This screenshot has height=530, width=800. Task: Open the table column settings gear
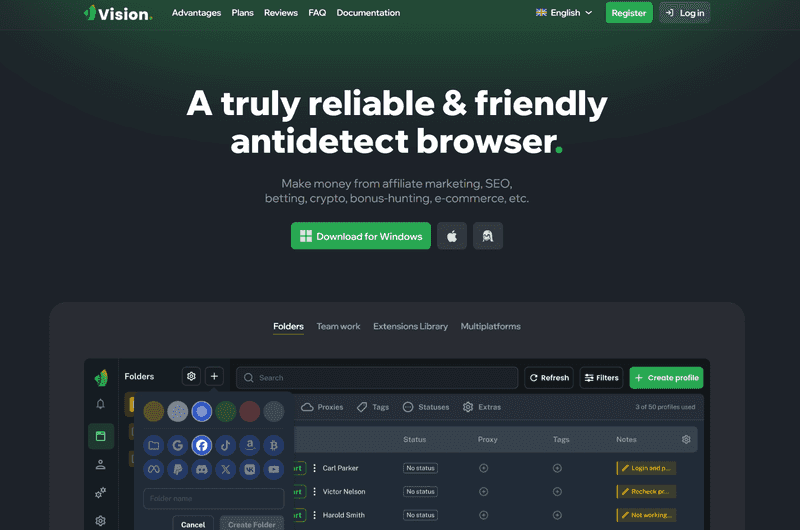(x=686, y=439)
